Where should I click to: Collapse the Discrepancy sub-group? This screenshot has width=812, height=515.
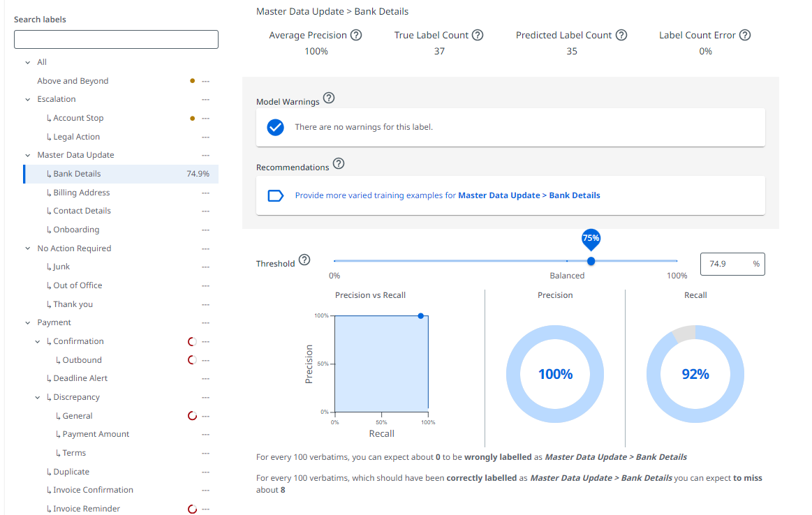point(38,398)
